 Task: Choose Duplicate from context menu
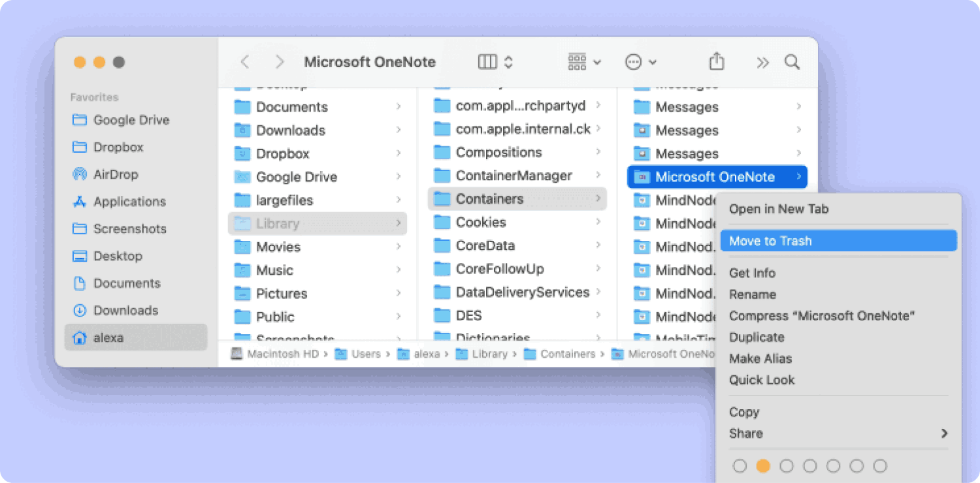point(838,337)
